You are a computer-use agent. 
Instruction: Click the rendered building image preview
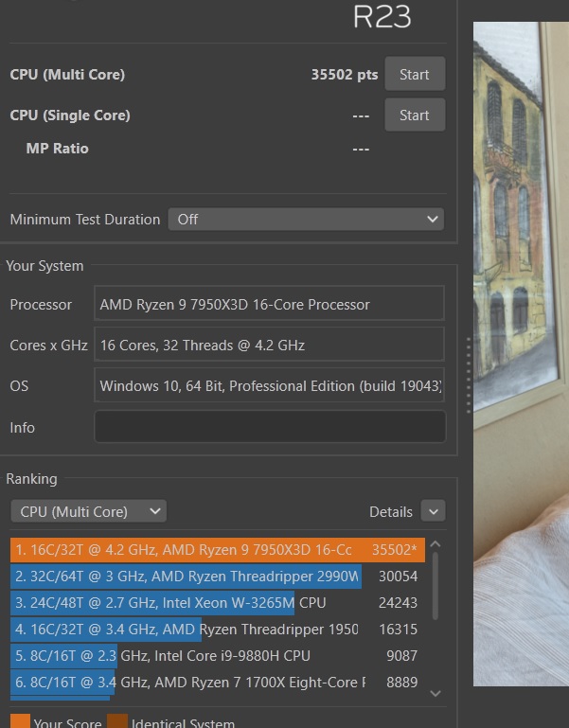(521, 354)
